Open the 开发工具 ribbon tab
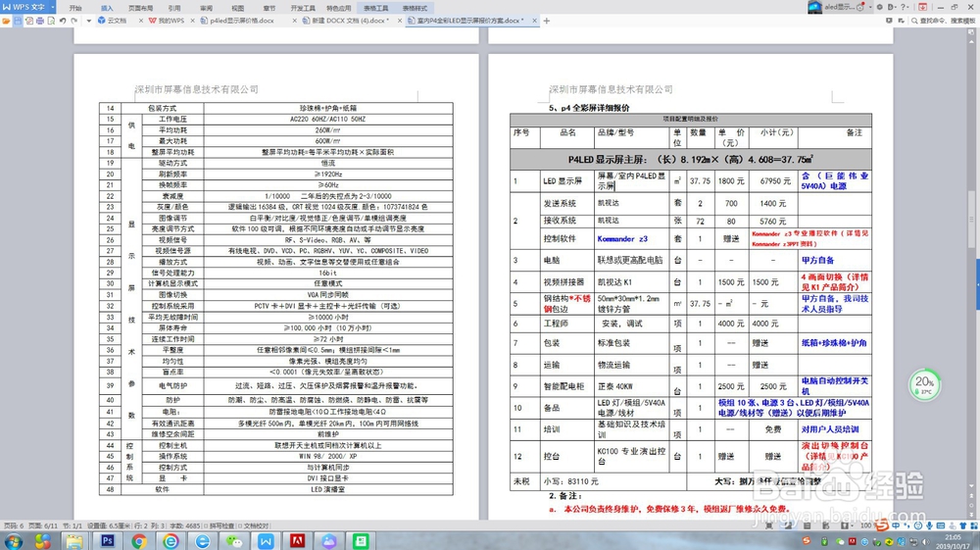Viewport: 980px width, 550px height. pyautogui.click(x=303, y=8)
